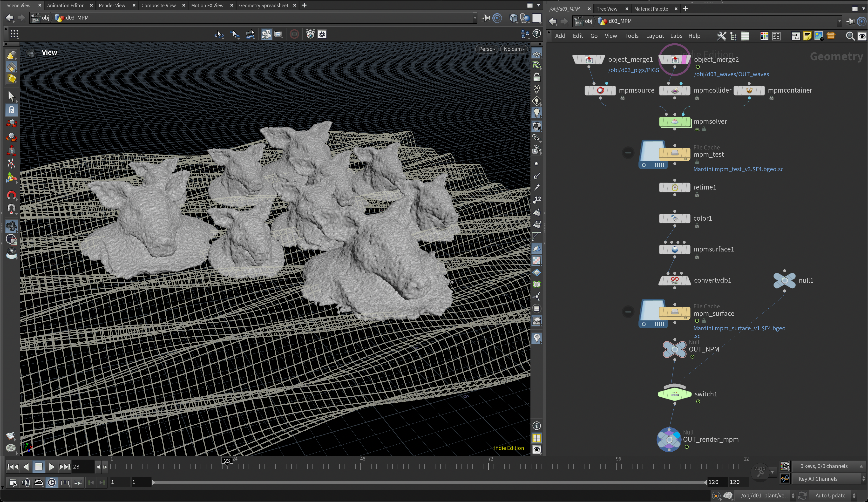Image resolution: width=868 pixels, height=502 pixels.
Task: Select the switch1 node
Action: click(x=674, y=394)
